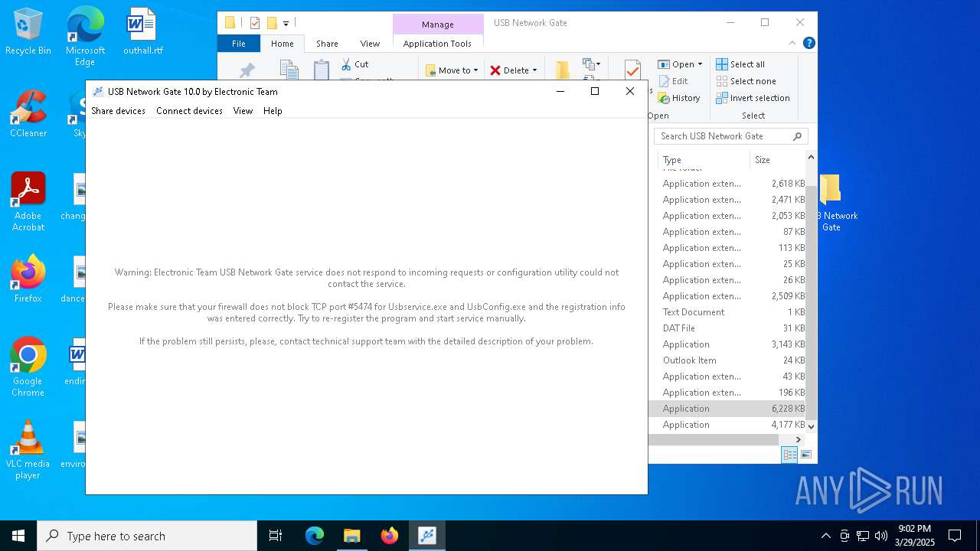Show hidden tray icons chevron

(x=825, y=536)
